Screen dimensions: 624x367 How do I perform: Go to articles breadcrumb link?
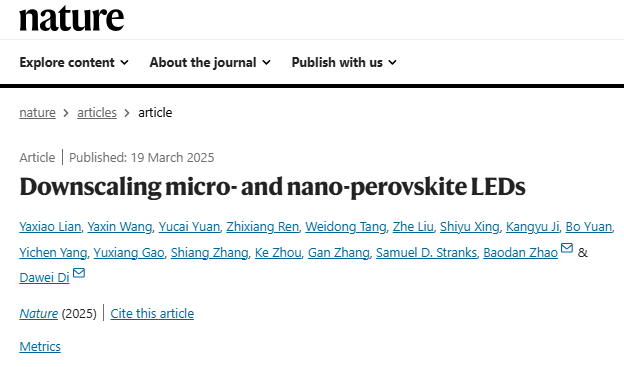97,113
